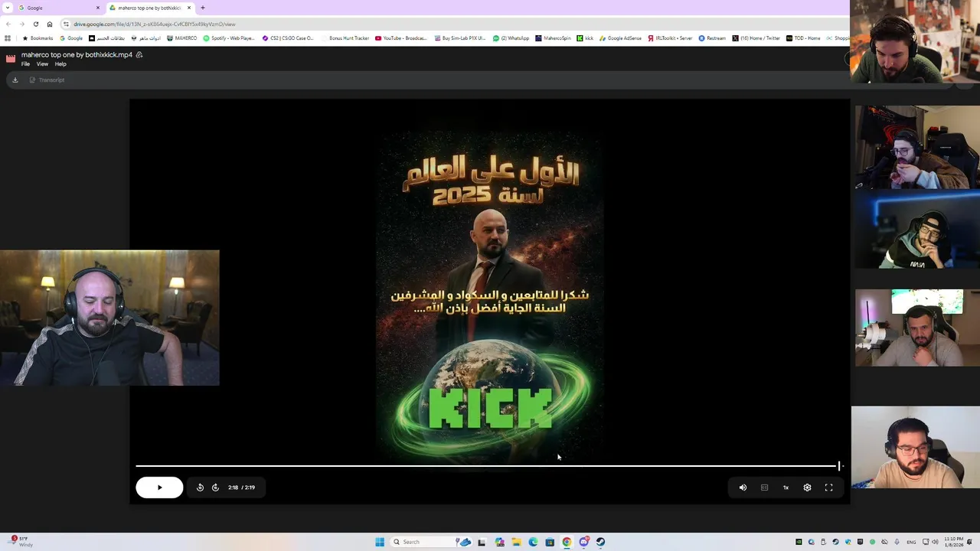Open the clock showing 11:10 PM
This screenshot has height=551, width=980.
click(x=953, y=542)
